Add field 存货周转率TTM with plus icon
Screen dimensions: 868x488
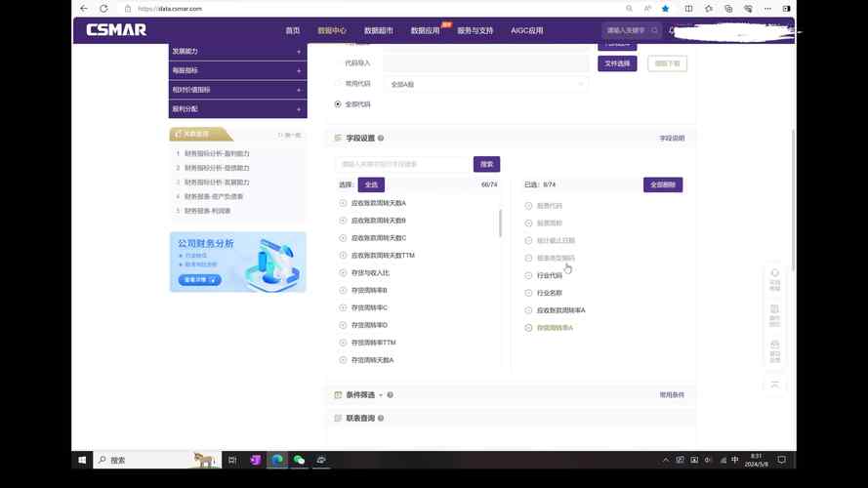coord(343,343)
